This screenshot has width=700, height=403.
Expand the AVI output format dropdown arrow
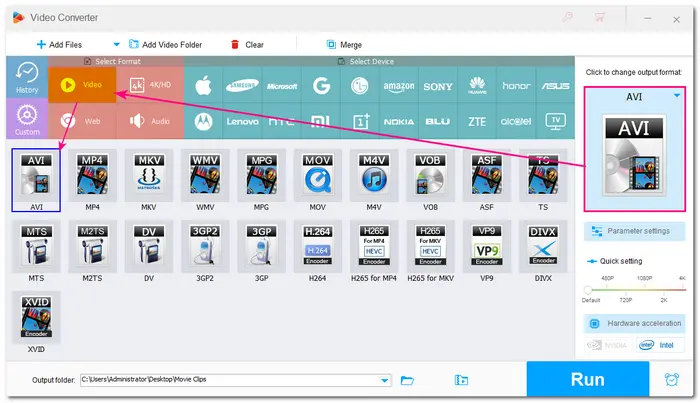tap(677, 96)
